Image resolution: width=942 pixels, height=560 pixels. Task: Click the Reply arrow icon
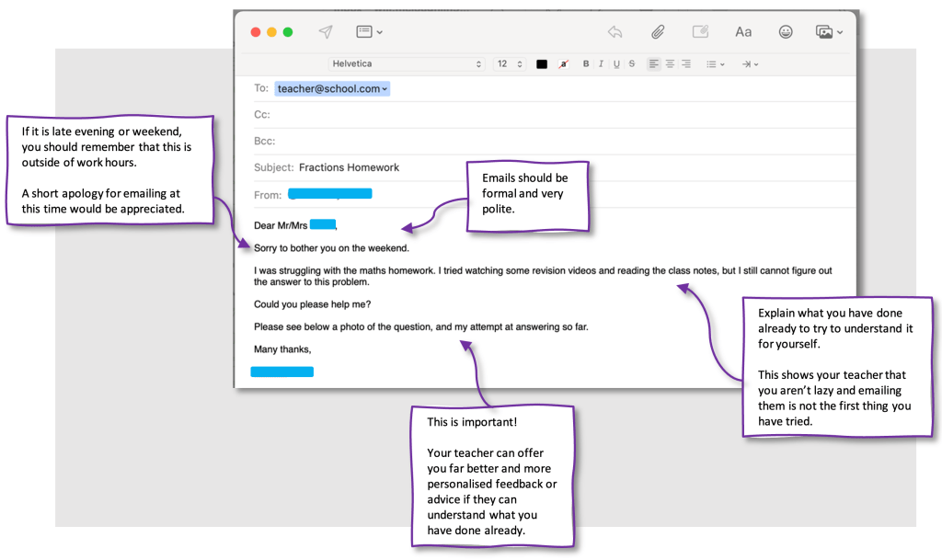pyautogui.click(x=615, y=32)
